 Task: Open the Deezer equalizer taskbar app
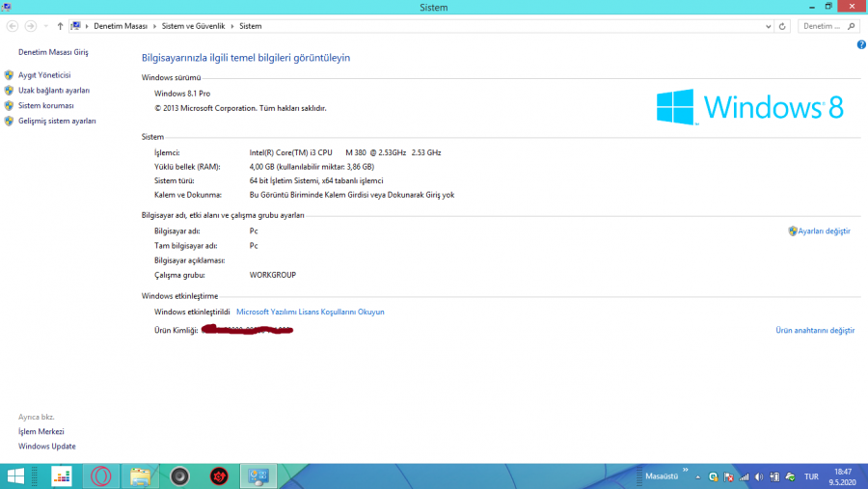[62, 476]
